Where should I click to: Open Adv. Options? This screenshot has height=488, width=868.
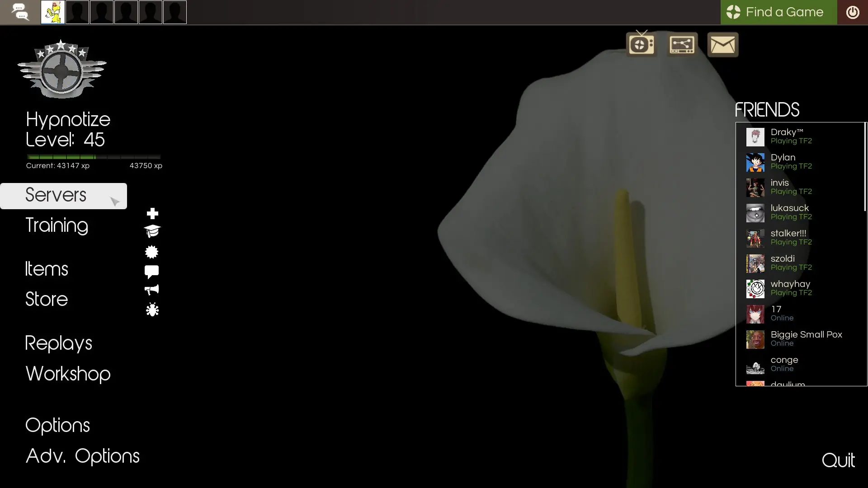[82, 456]
